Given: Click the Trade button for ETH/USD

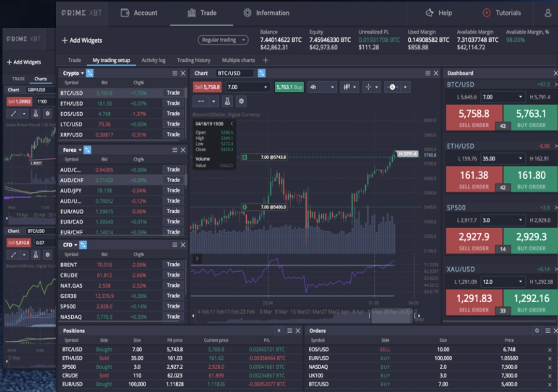Looking at the screenshot, I should [x=173, y=103].
